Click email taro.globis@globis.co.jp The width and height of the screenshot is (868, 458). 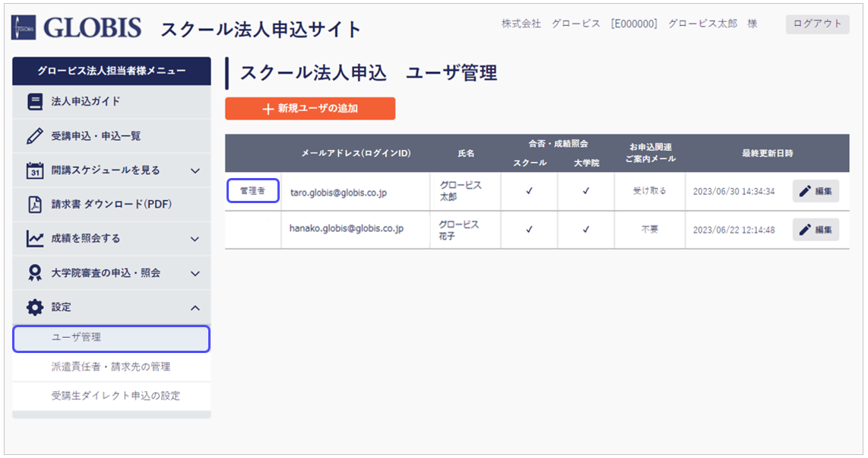click(338, 192)
